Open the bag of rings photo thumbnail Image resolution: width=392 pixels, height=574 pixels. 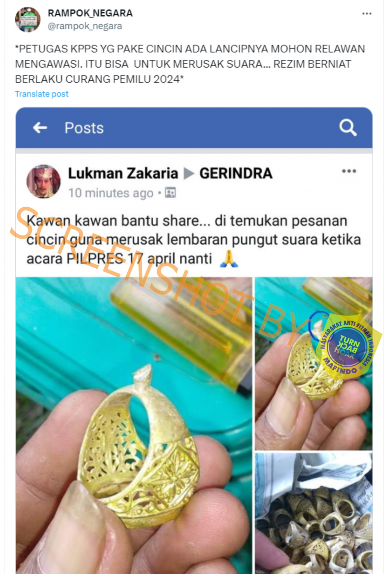[x=314, y=513]
